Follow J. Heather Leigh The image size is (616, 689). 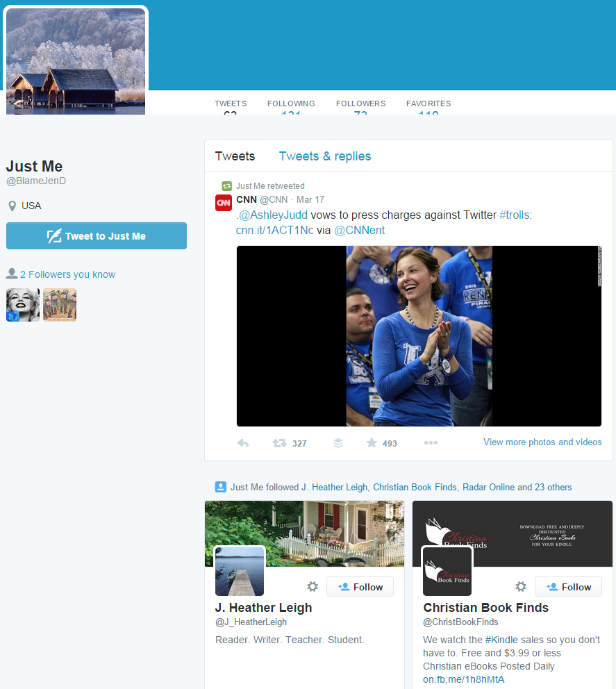pos(360,587)
